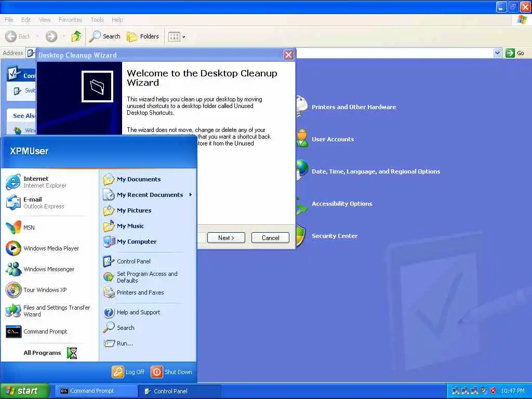Click the Up folder toolbar icon
This screenshot has height=399, width=532.
click(76, 36)
